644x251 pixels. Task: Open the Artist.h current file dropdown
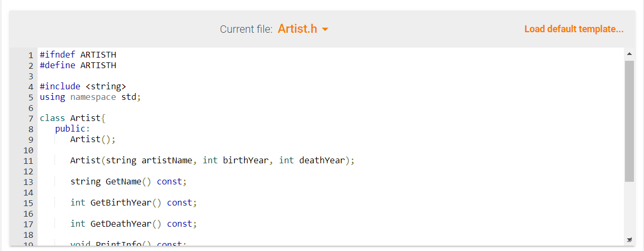pos(303,29)
